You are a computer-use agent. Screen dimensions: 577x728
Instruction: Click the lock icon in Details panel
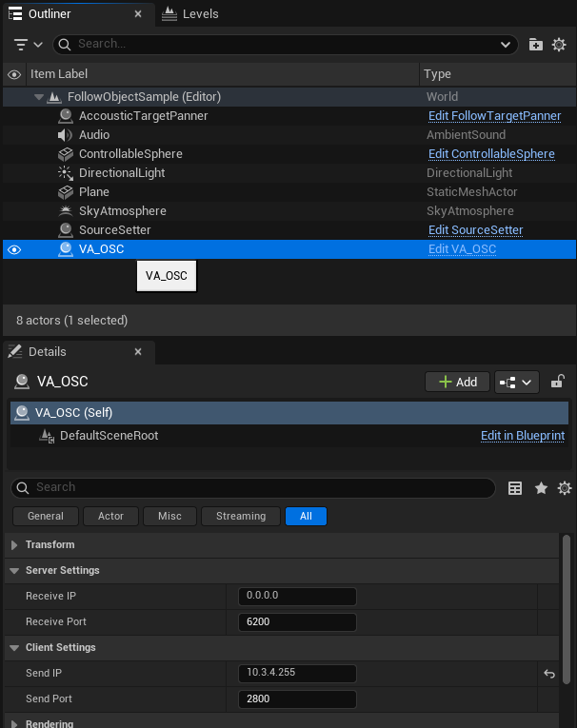[x=558, y=382]
